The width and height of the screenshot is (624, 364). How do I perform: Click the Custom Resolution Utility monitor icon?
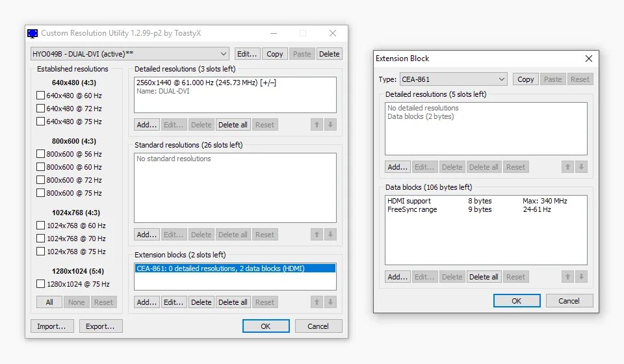tap(32, 33)
